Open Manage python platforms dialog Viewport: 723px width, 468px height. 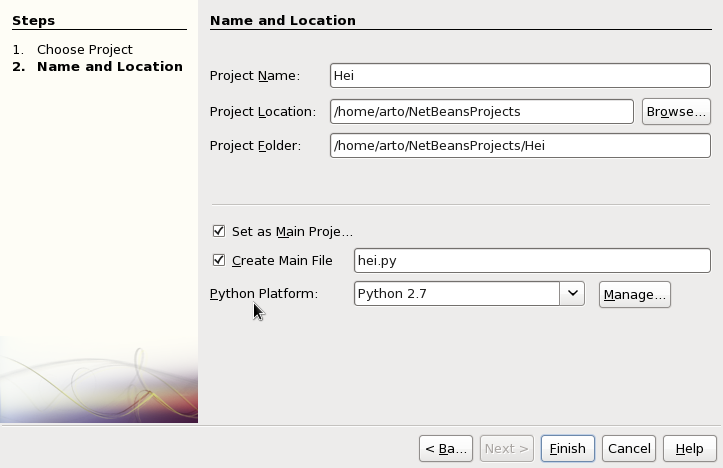(634, 294)
